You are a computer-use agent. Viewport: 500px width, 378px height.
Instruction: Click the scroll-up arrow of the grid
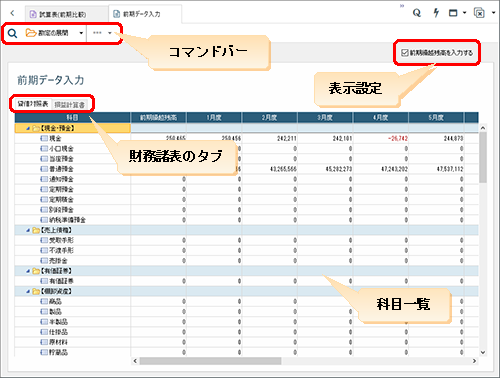click(x=483, y=128)
